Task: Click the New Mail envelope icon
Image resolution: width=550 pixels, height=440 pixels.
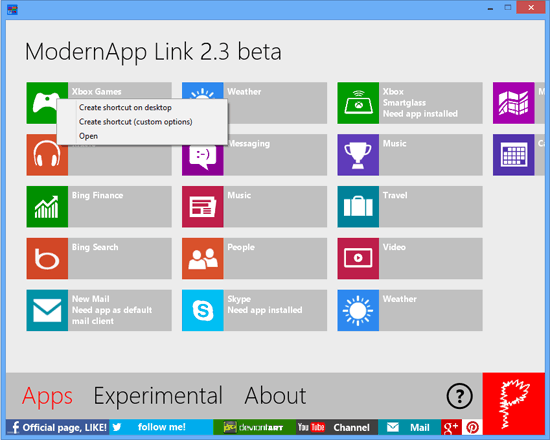Action: 47,311
